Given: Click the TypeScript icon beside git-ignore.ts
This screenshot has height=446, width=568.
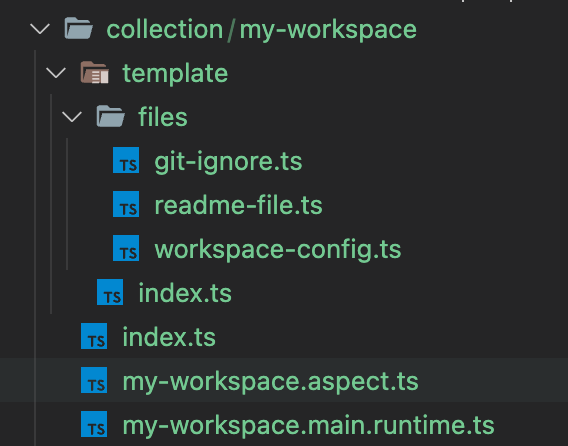Looking at the screenshot, I should click(126, 160).
